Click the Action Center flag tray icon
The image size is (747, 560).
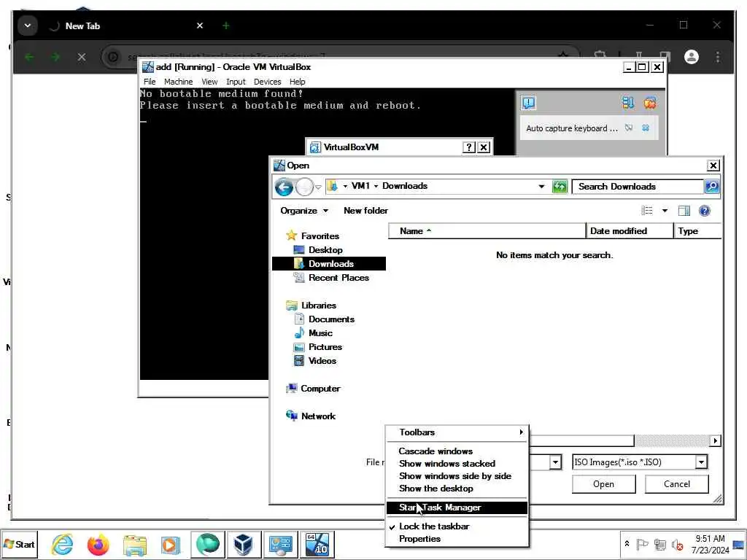[642, 544]
